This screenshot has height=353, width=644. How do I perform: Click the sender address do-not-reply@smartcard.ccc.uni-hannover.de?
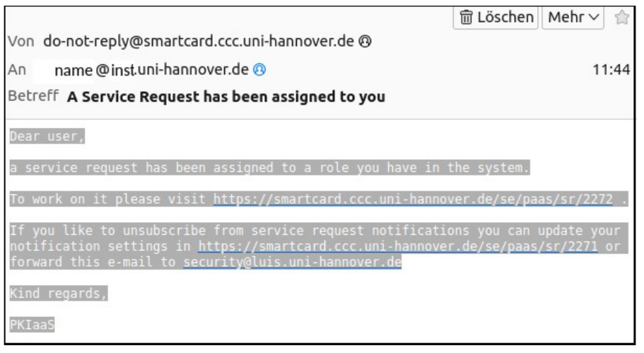click(x=199, y=41)
